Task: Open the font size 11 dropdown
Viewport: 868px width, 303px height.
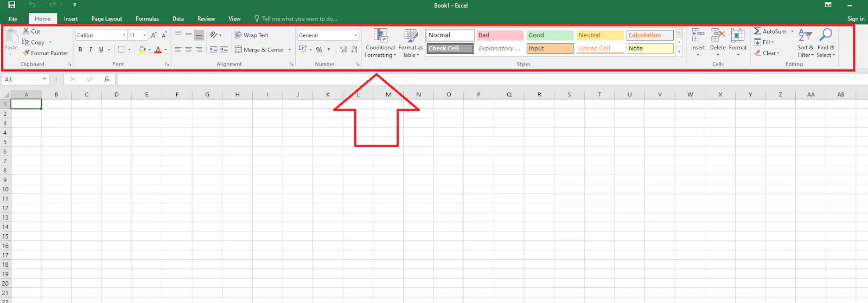Action: pyautogui.click(x=144, y=35)
